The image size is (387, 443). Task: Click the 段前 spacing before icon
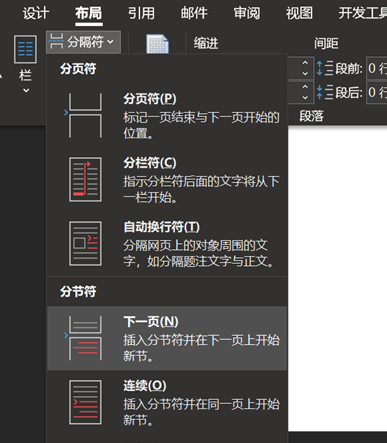tap(324, 68)
